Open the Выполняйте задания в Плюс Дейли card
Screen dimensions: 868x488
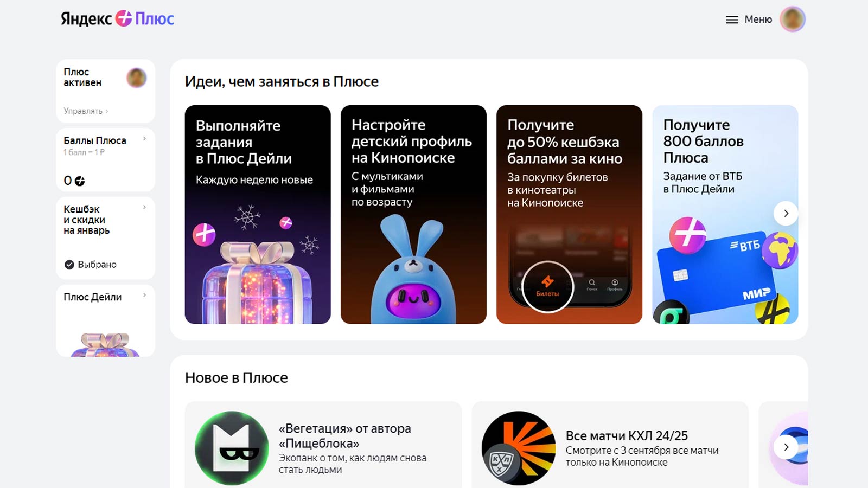[258, 215]
